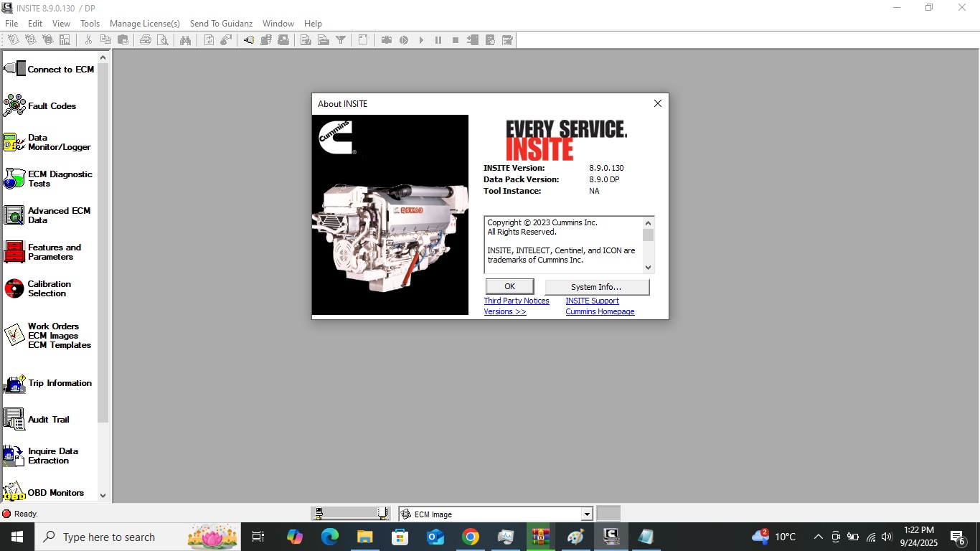Open Data Monitor/Logger

(x=53, y=142)
